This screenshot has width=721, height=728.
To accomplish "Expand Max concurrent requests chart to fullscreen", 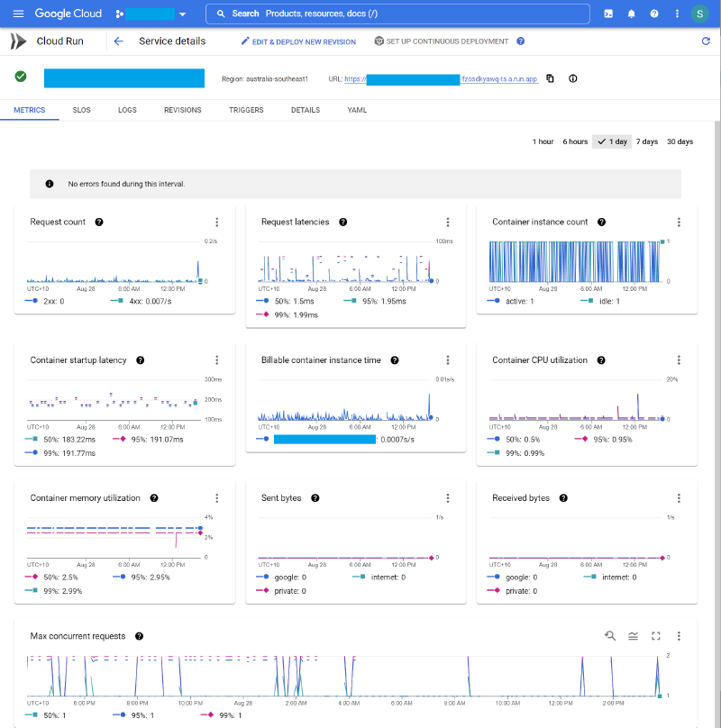I will [x=655, y=636].
